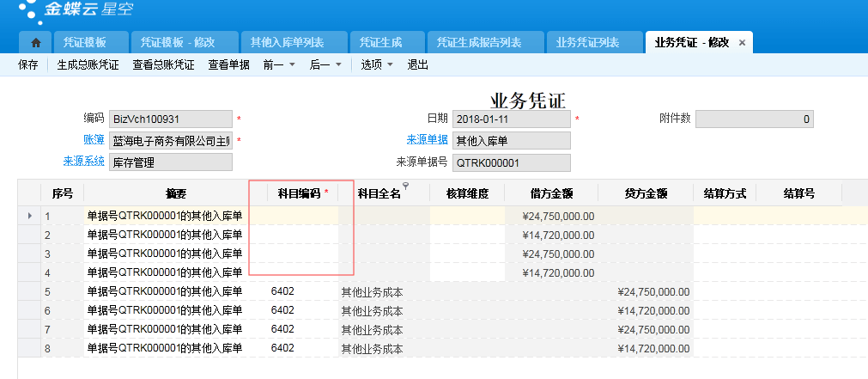Click filter icon above 科目全名 column
868x379 pixels.
click(404, 186)
